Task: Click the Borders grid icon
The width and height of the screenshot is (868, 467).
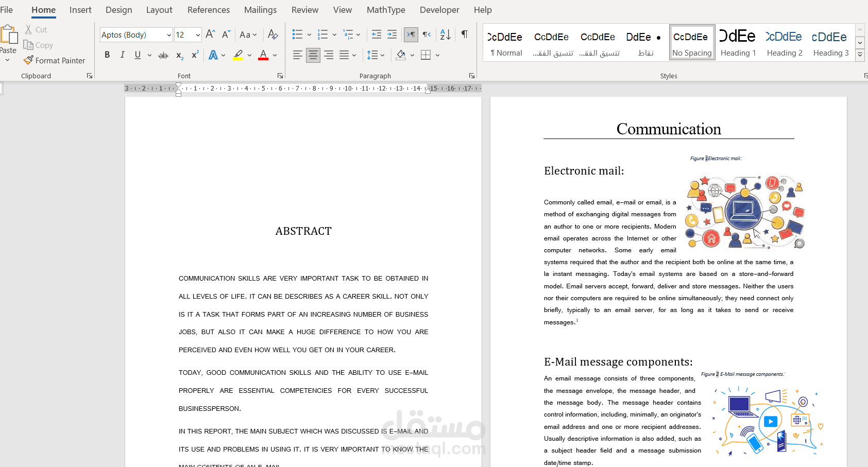Action: pyautogui.click(x=426, y=55)
